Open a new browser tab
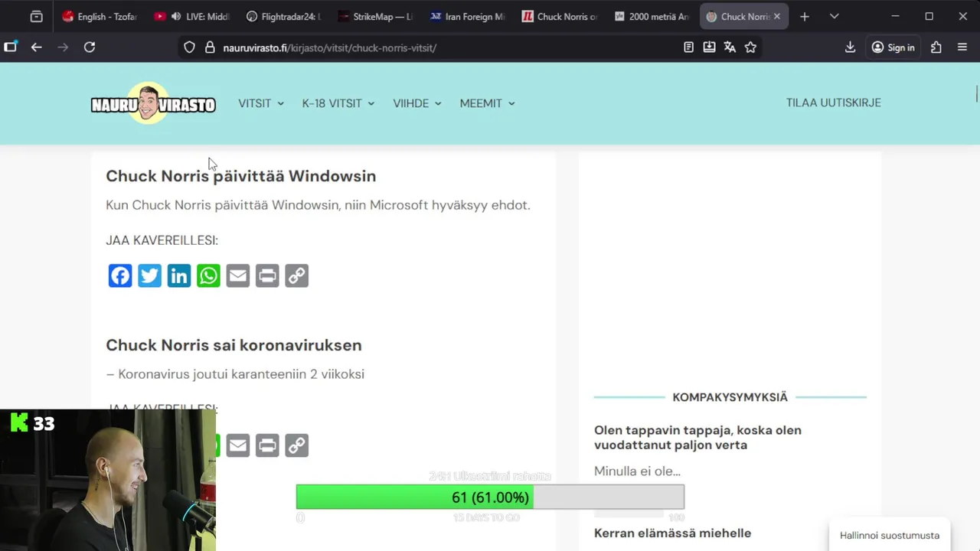 (804, 16)
